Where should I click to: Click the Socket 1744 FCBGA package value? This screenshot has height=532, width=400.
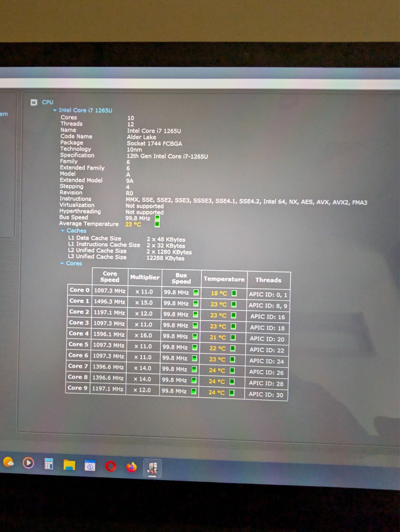tap(154, 143)
